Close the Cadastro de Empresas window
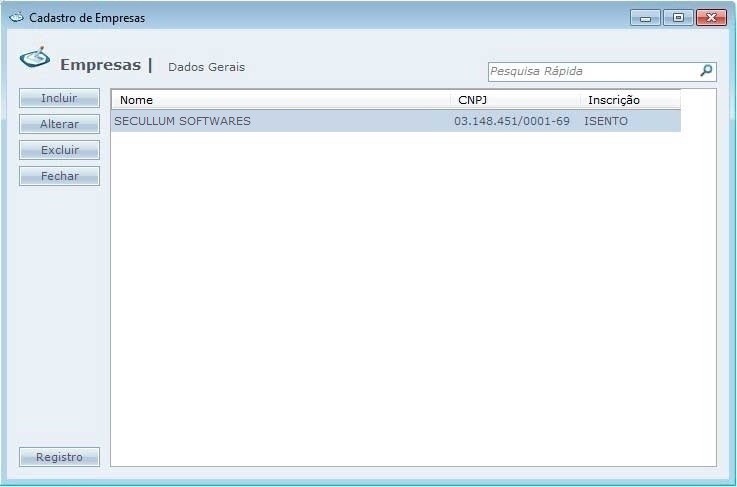 [x=711, y=18]
